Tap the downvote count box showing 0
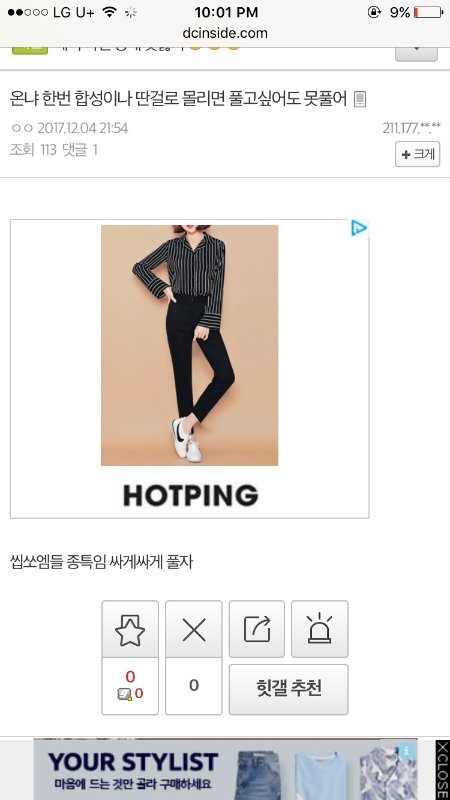 pos(194,686)
